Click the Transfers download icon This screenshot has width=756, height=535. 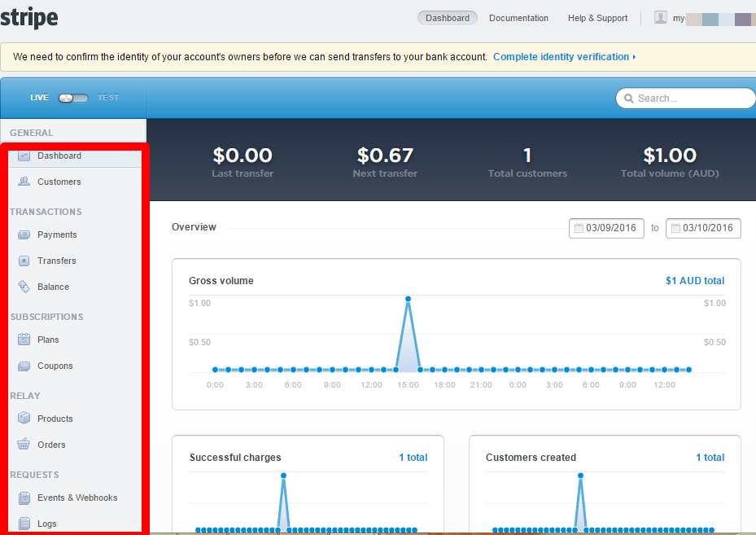[x=24, y=261]
